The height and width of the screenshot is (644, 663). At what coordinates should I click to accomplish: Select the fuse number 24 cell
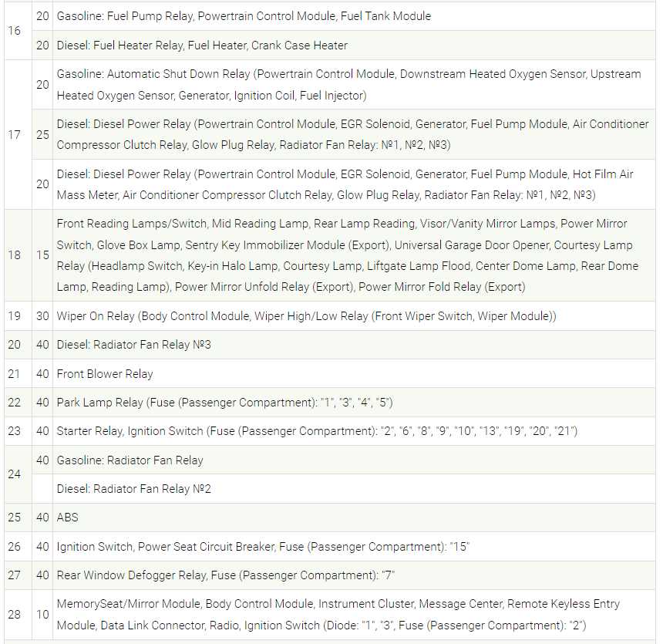(x=19, y=474)
